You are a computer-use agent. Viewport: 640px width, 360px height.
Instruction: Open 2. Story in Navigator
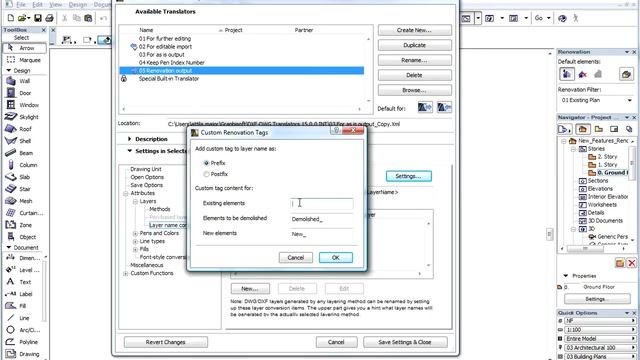pos(607,157)
